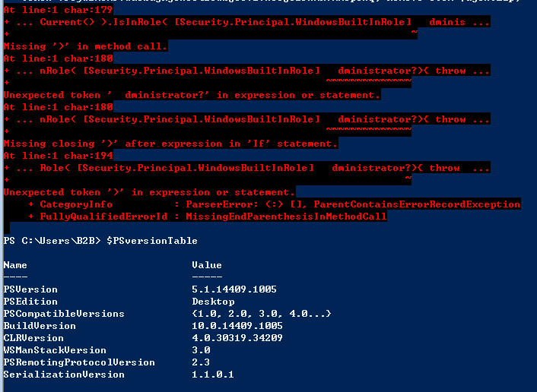The height and width of the screenshot is (392, 537).
Task: Select the PSVersion value 5.1.14409.1005
Action: 234,289
